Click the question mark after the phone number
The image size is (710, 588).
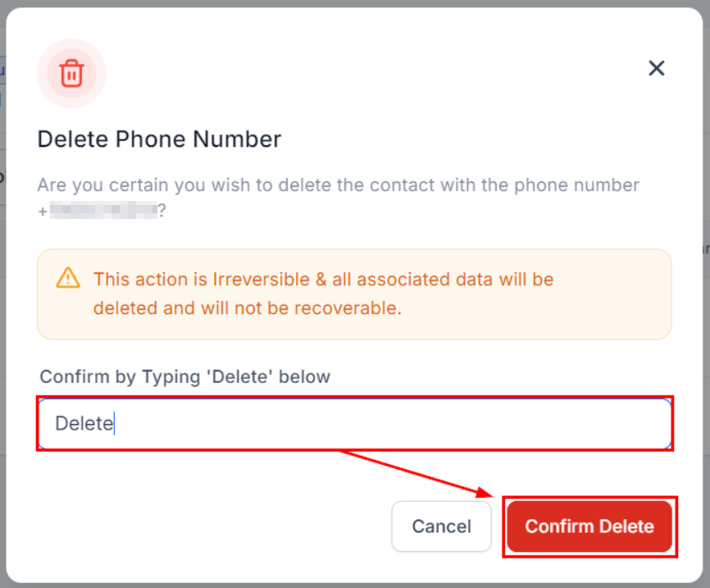point(162,211)
